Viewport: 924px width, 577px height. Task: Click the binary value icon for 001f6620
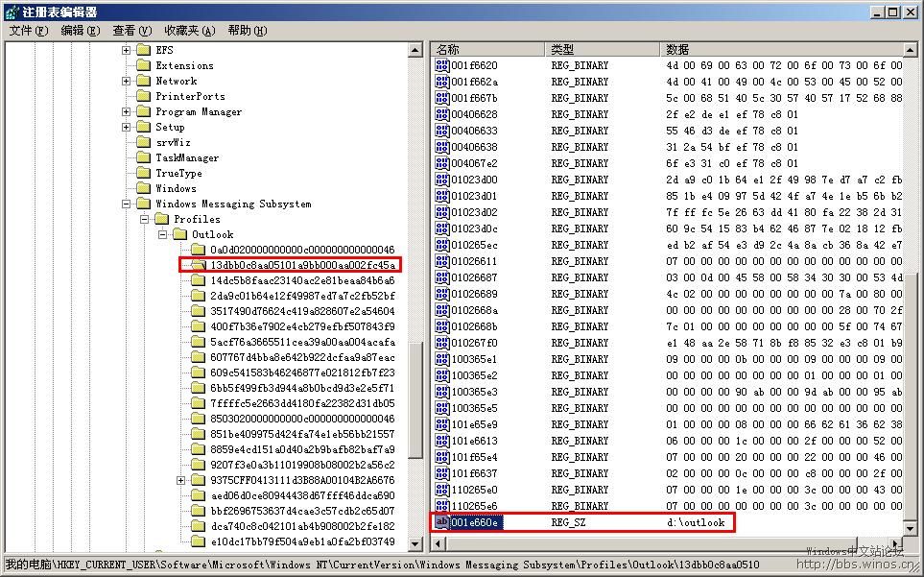(442, 65)
